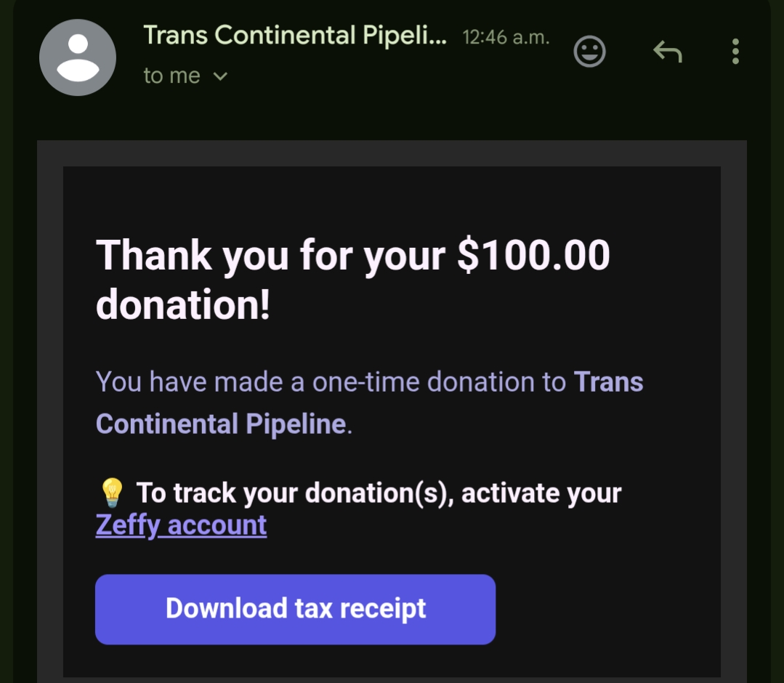The width and height of the screenshot is (784, 683).
Task: Download the tax receipt
Action: (x=295, y=609)
